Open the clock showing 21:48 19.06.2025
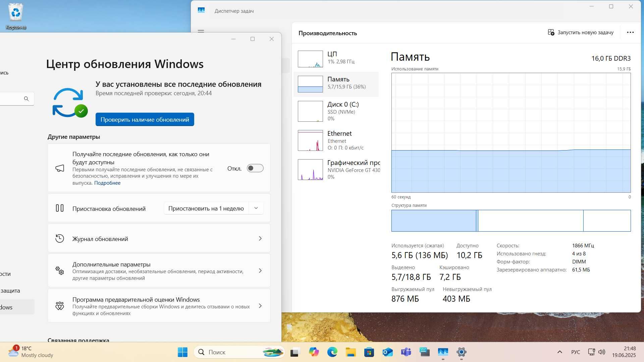The width and height of the screenshot is (644, 362). pyautogui.click(x=624, y=352)
